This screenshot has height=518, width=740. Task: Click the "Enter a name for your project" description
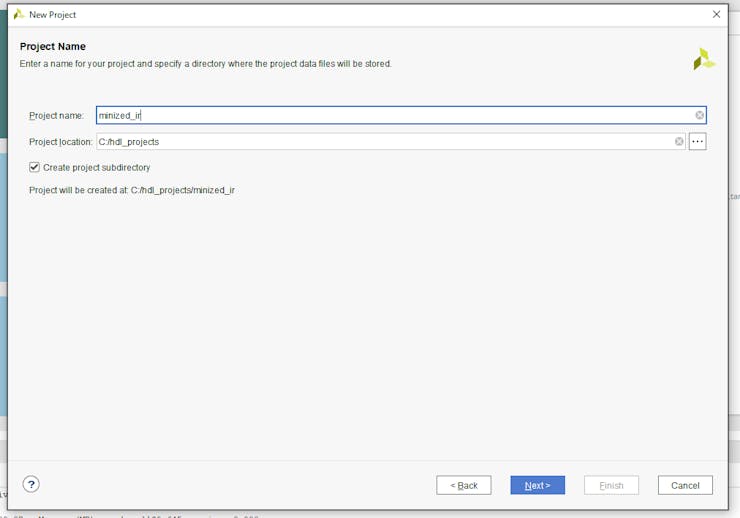tap(205, 64)
